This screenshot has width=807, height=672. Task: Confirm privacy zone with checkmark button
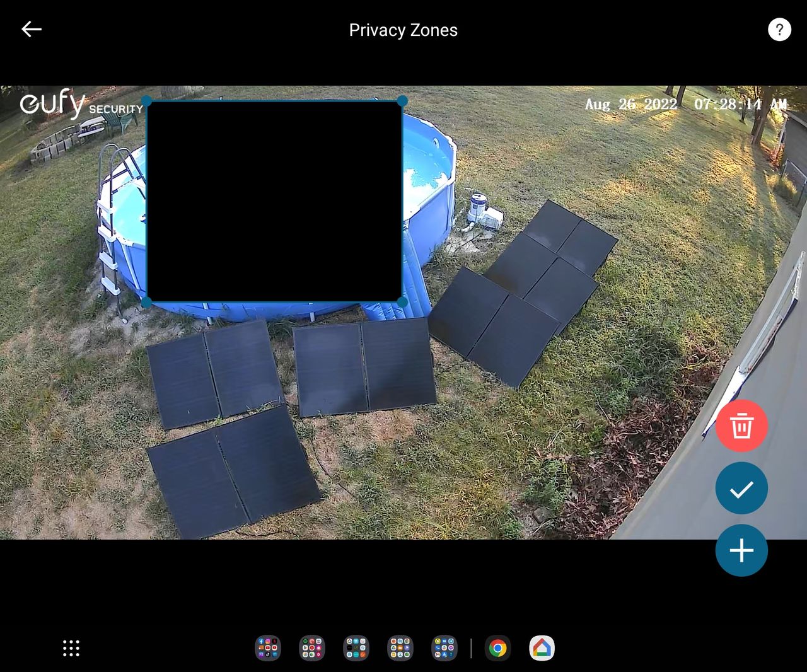pos(741,489)
